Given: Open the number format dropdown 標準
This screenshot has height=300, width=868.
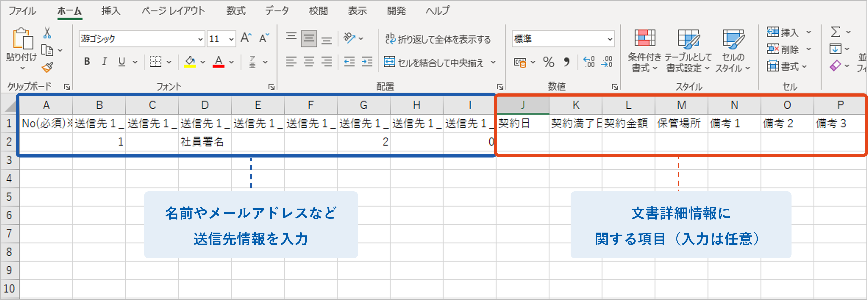Looking at the screenshot, I should pyautogui.click(x=610, y=39).
